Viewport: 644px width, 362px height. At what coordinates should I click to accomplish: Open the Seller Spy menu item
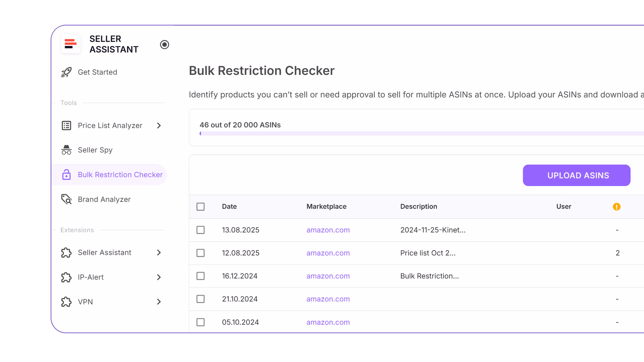click(95, 150)
